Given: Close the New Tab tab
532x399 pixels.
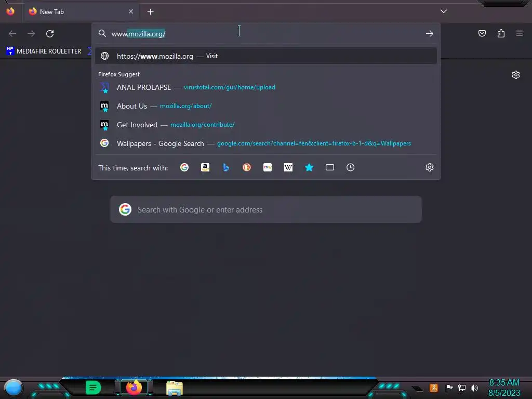Looking at the screenshot, I should [x=131, y=11].
